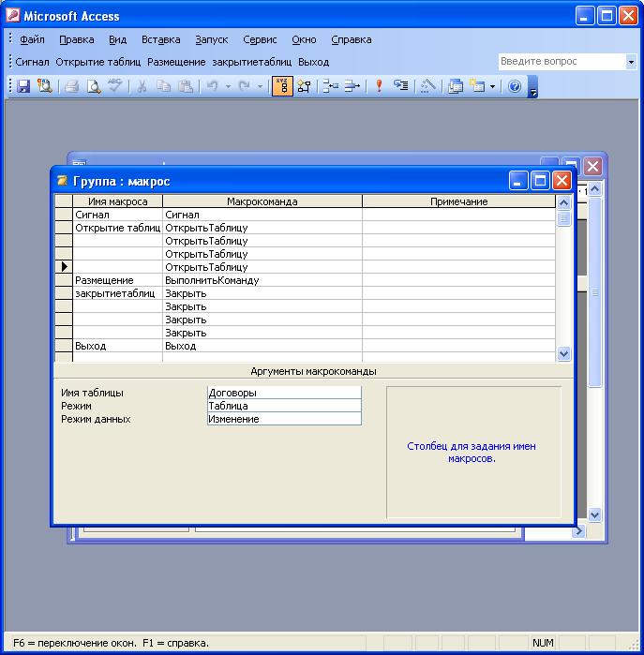Open the Redo history dropdown arrow
The width and height of the screenshot is (644, 655).
pyautogui.click(x=260, y=86)
